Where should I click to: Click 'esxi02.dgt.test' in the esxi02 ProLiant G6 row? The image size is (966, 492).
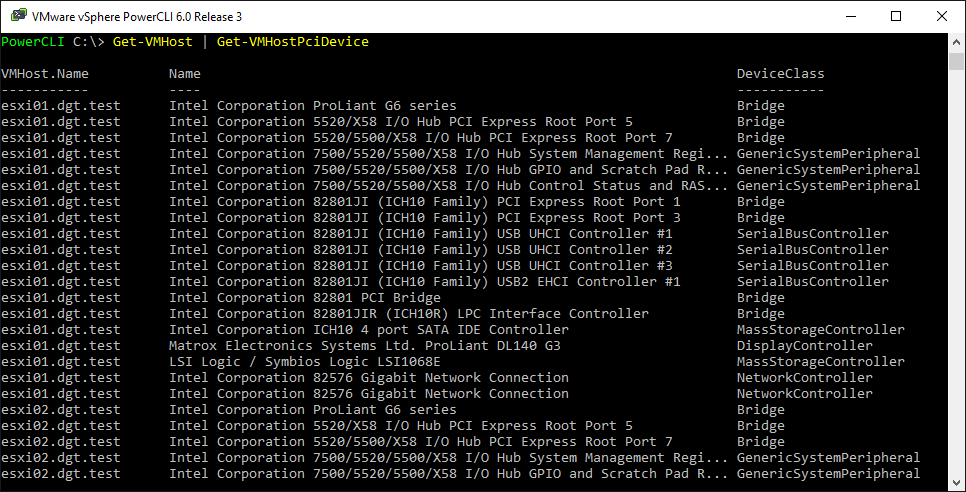point(61,410)
